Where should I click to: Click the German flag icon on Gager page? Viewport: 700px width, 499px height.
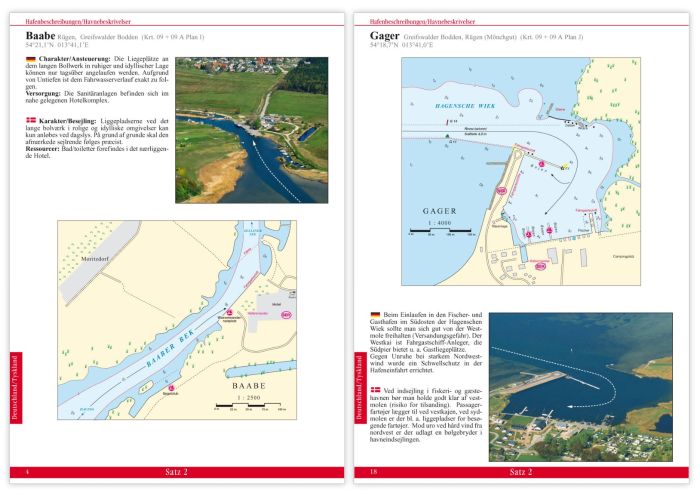(x=375, y=315)
